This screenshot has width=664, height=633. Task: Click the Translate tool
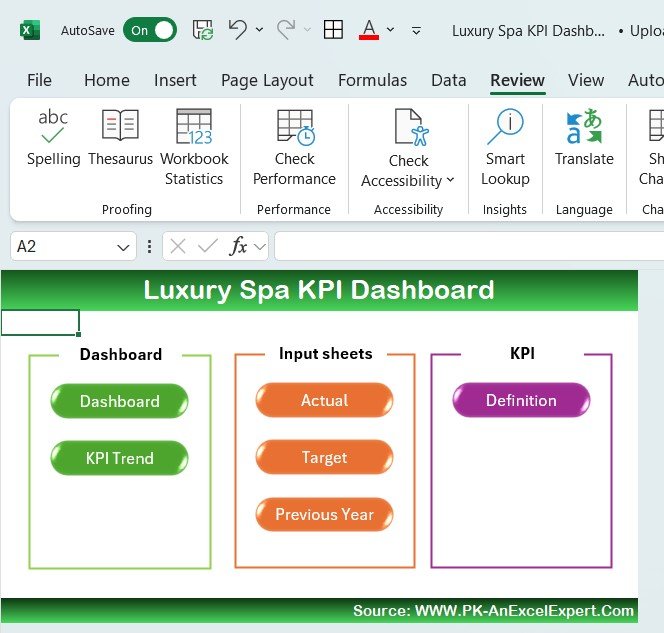[584, 138]
